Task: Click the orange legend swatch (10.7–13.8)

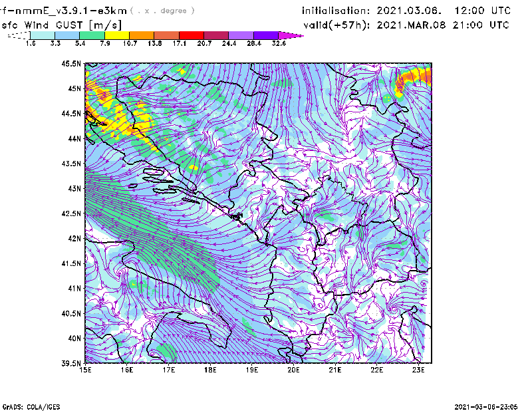Action: [142, 35]
